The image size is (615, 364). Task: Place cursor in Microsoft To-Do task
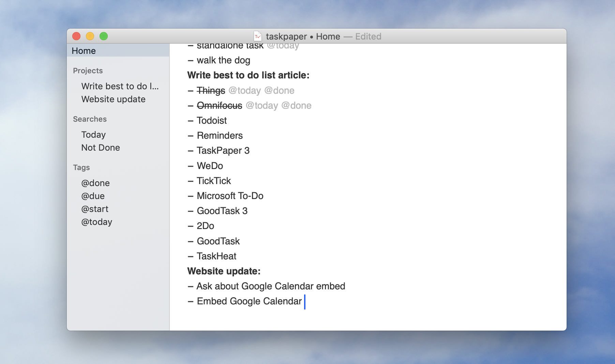[230, 196]
